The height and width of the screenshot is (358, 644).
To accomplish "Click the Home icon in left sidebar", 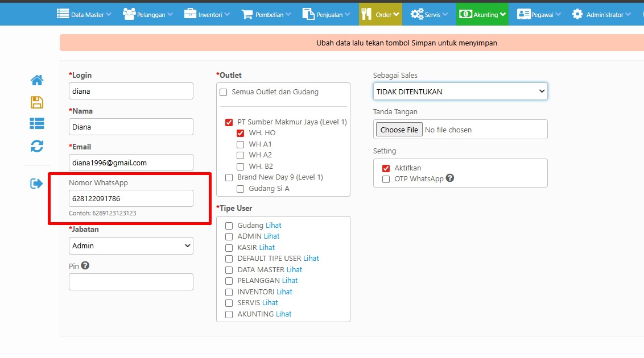I will click(x=37, y=80).
